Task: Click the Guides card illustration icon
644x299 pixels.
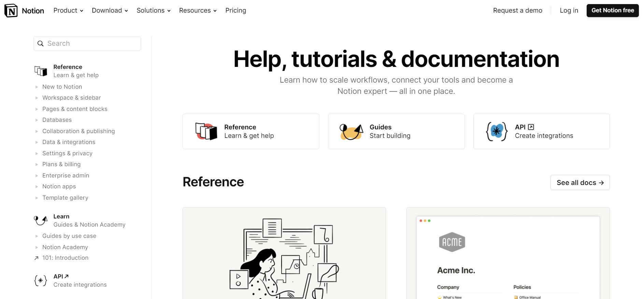Action: coord(351,132)
